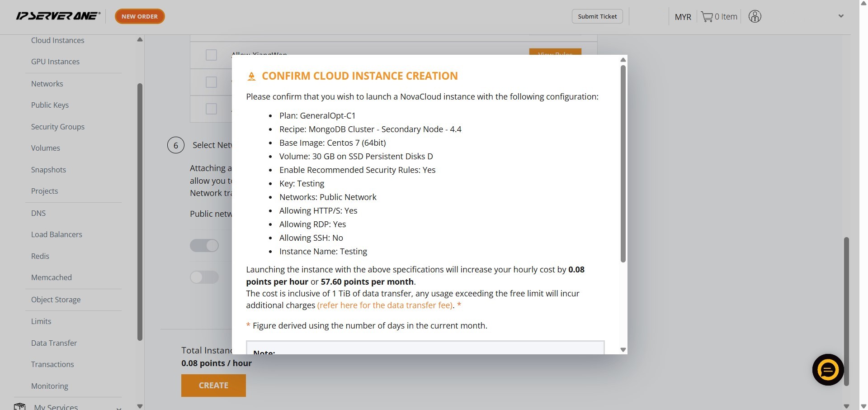This screenshot has height=410, width=868.
Task: Toggle the enabled public network switch
Action: (204, 246)
